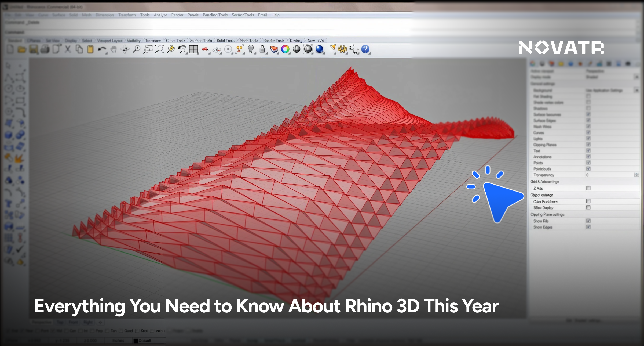Open Object Properties via the color wheel
The height and width of the screenshot is (346, 644).
[x=285, y=49]
